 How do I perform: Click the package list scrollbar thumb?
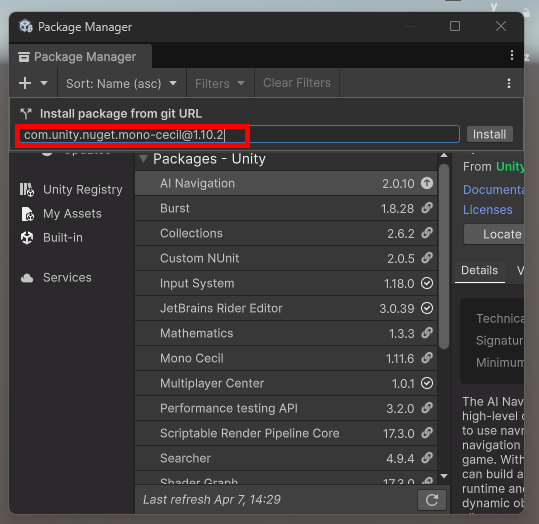coord(444,256)
